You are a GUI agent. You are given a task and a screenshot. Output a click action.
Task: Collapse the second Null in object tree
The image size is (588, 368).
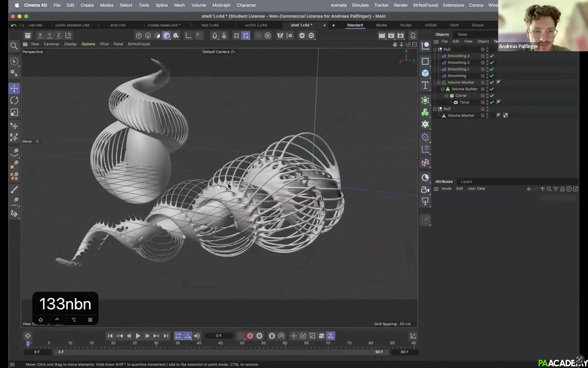pos(435,109)
